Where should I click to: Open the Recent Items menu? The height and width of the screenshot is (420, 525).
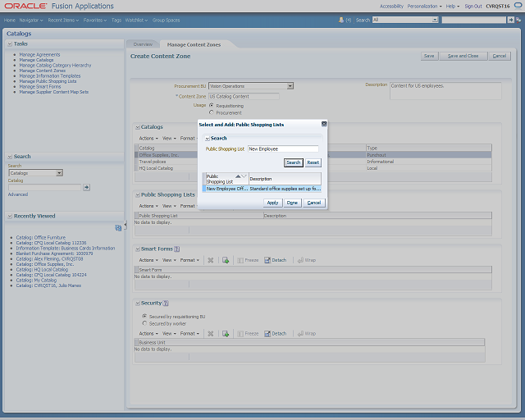(63, 20)
